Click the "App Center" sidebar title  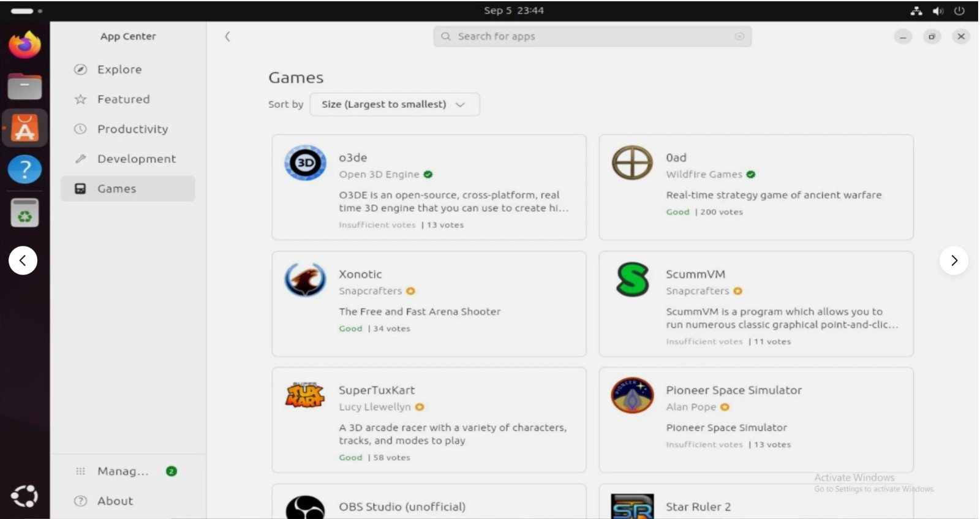click(x=128, y=36)
